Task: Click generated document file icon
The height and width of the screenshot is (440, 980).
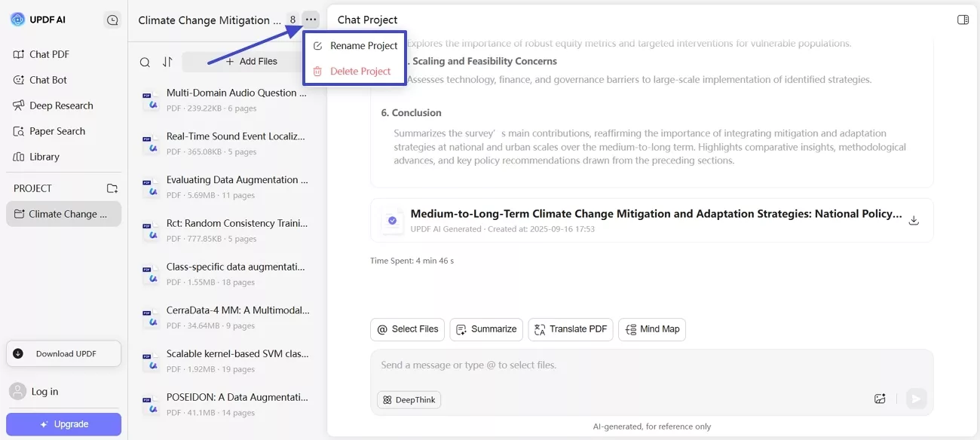Action: click(392, 221)
